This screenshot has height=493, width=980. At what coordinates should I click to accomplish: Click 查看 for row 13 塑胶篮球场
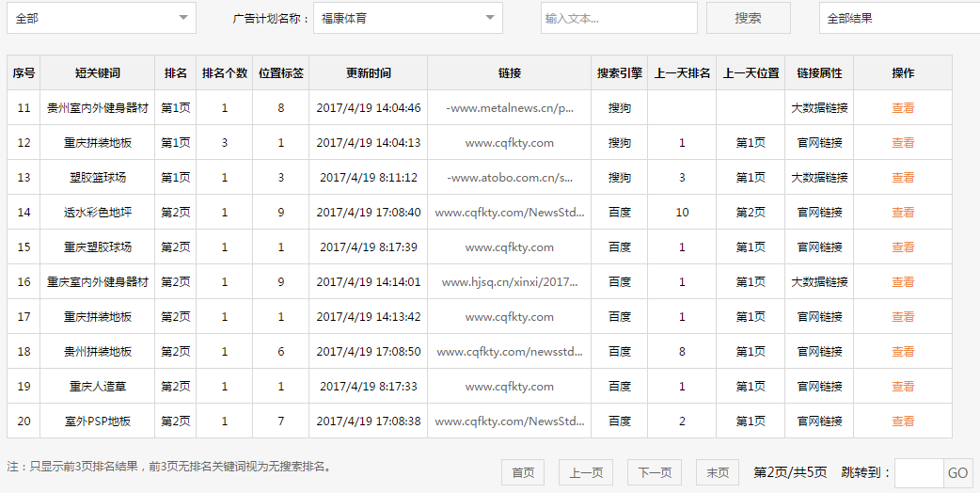point(903,178)
